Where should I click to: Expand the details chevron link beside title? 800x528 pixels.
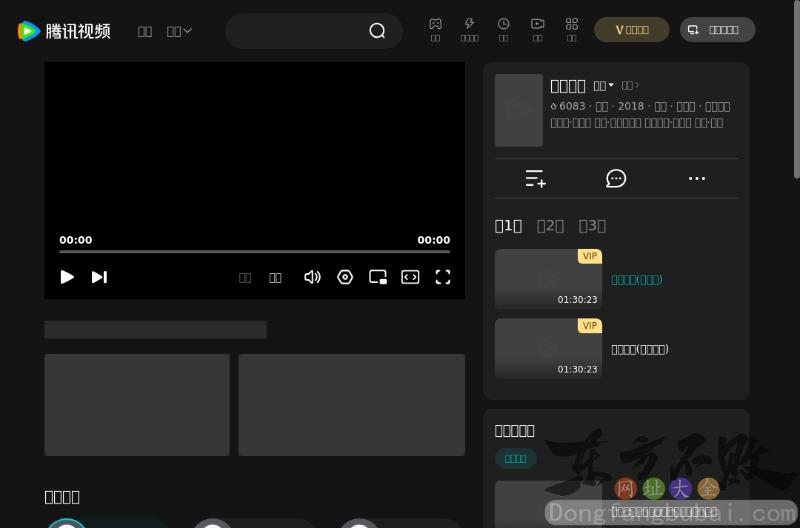[630, 86]
